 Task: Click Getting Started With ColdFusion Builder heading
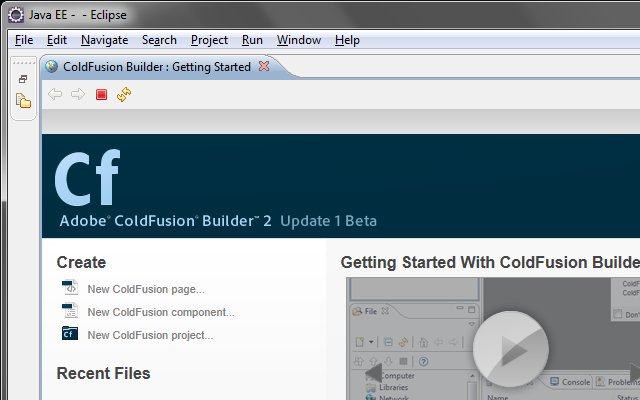[490, 262]
